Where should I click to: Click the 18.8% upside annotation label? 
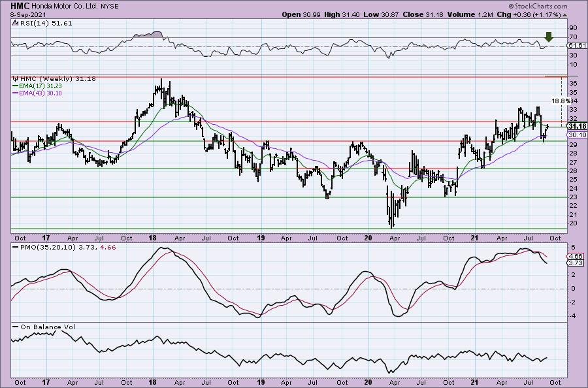pos(561,101)
